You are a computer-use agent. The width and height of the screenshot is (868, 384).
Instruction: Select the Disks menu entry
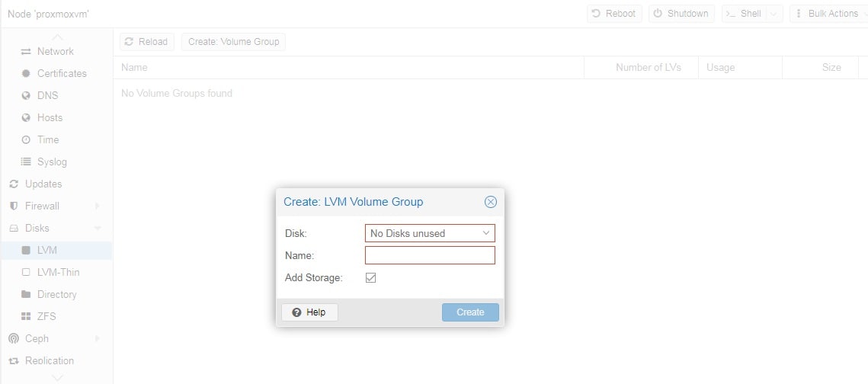[x=37, y=228]
